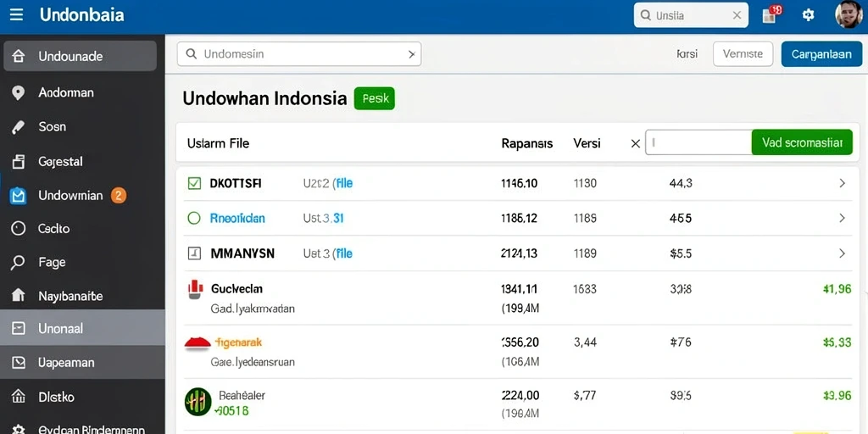Select radio button for Rneoıtidan row

coord(194,218)
